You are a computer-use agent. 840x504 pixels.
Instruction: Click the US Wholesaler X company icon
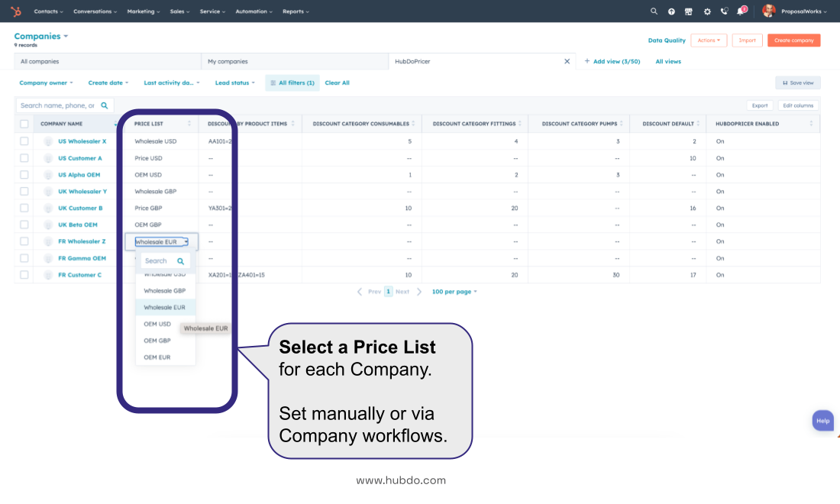[48, 141]
